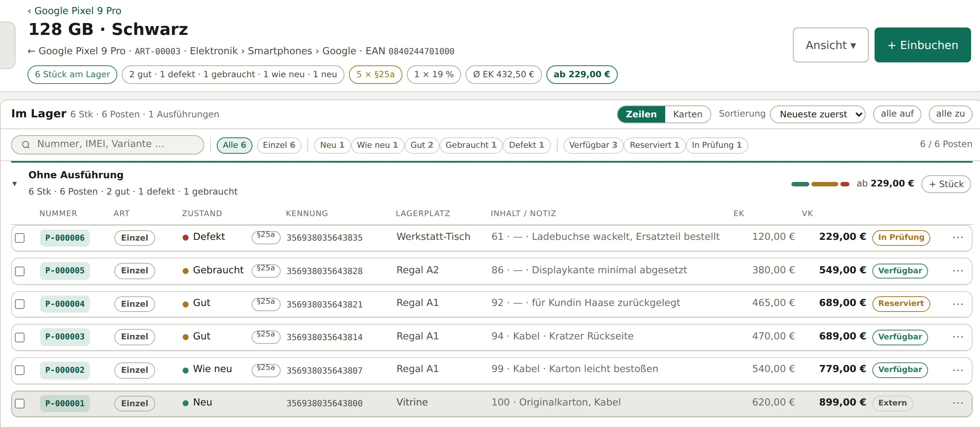
Task: Open the three-dot menu for P-000006
Action: click(958, 238)
